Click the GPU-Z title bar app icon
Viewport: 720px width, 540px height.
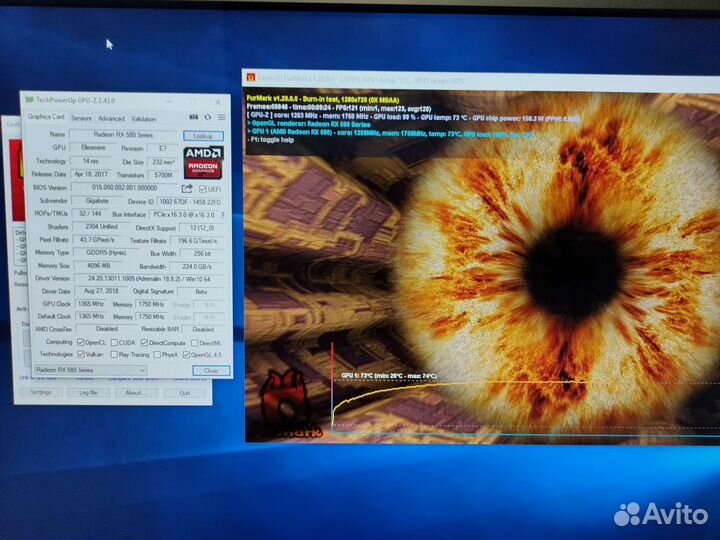29,100
